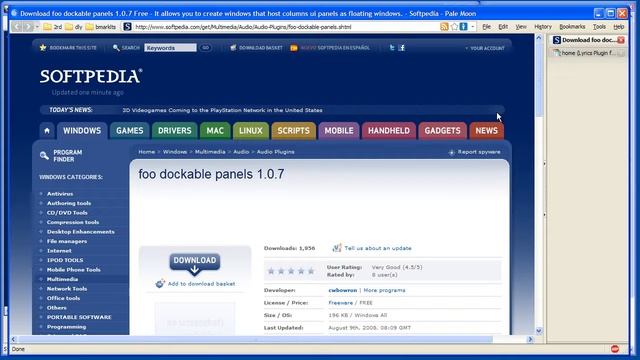The width and height of the screenshot is (640, 360).
Task: Click the Keywords search field
Action: [x=170, y=48]
